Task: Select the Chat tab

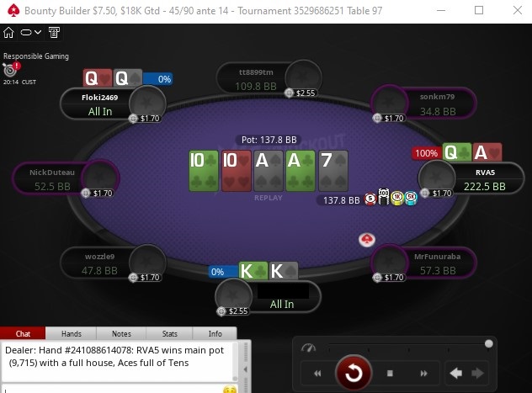Action: (23, 333)
